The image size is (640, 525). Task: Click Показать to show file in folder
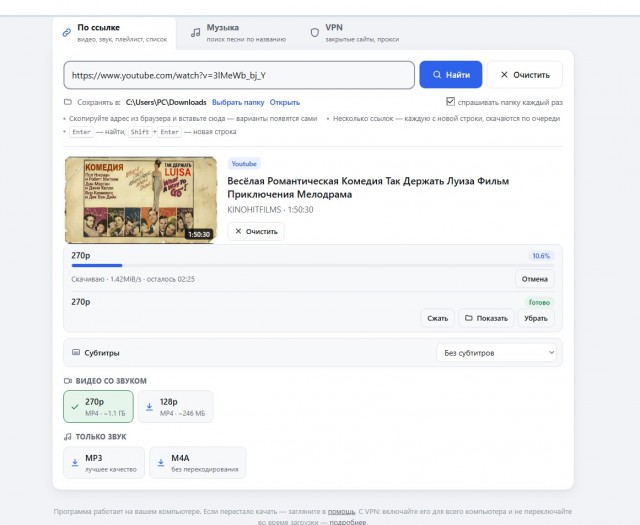click(486, 318)
